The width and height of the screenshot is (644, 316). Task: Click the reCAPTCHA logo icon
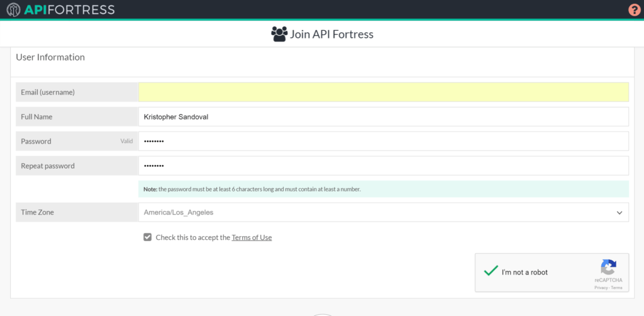[608, 267]
